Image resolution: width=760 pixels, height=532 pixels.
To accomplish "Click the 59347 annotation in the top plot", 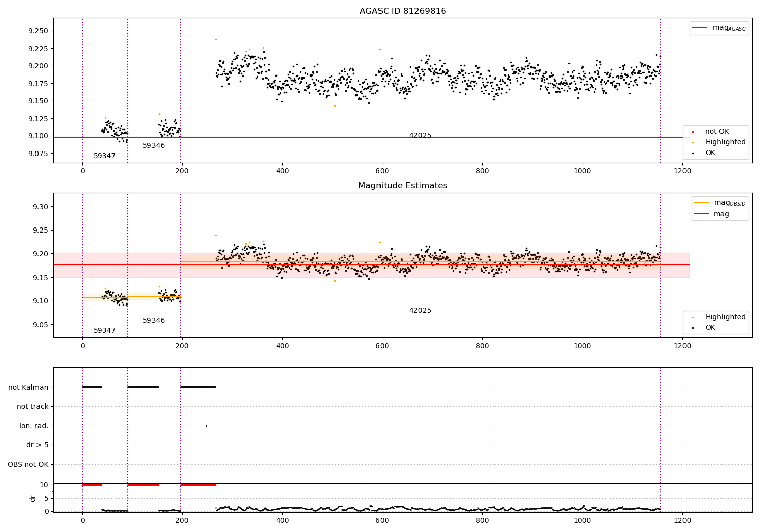I will pyautogui.click(x=104, y=156).
